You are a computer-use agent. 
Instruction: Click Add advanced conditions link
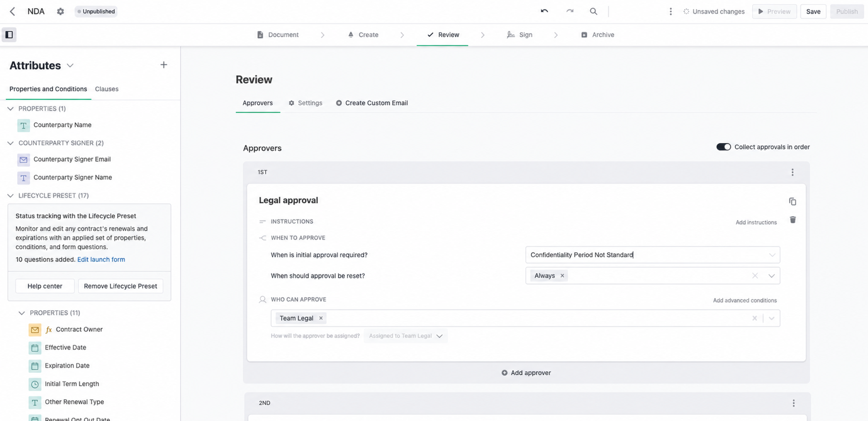coord(745,301)
